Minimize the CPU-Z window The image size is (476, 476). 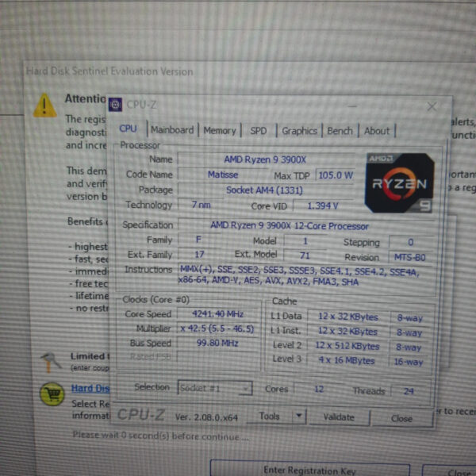click(x=352, y=106)
